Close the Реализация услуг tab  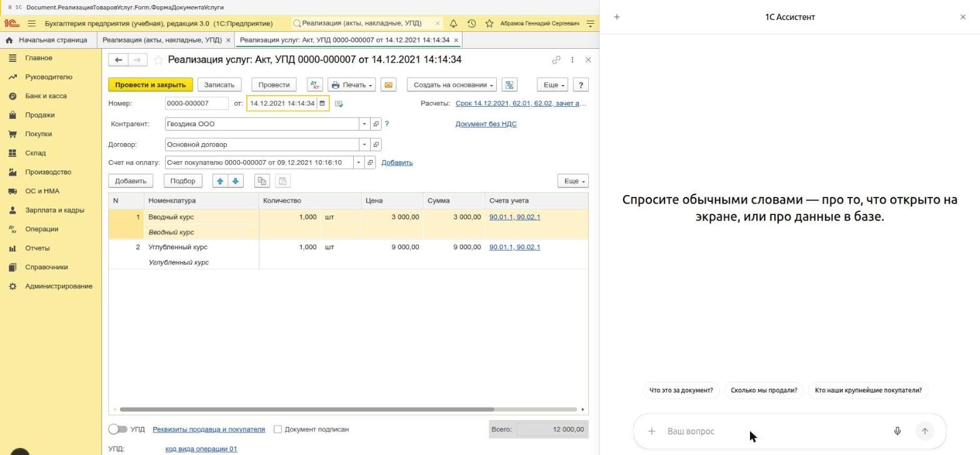click(456, 40)
